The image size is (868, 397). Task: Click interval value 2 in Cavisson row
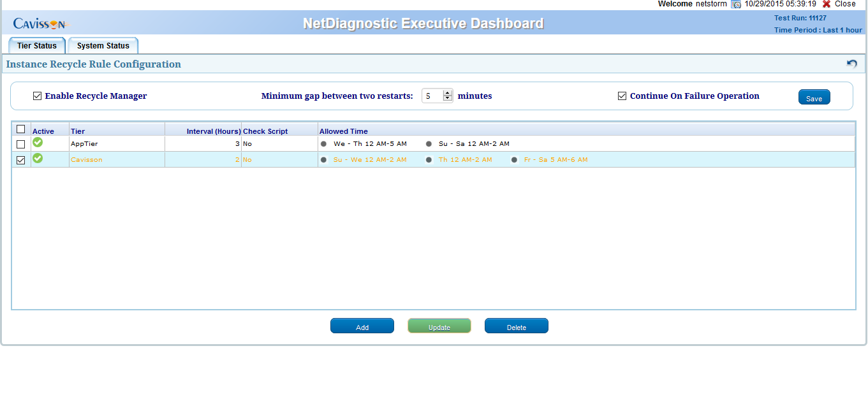pos(237,160)
